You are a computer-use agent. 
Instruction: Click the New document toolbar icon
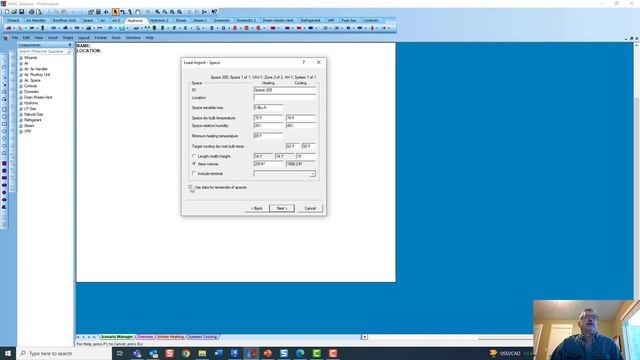point(7,12)
